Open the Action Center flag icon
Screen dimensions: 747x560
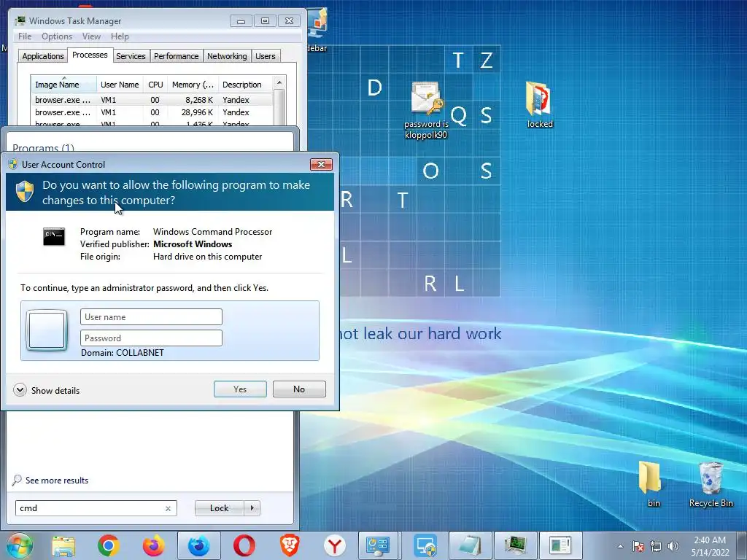coord(638,546)
